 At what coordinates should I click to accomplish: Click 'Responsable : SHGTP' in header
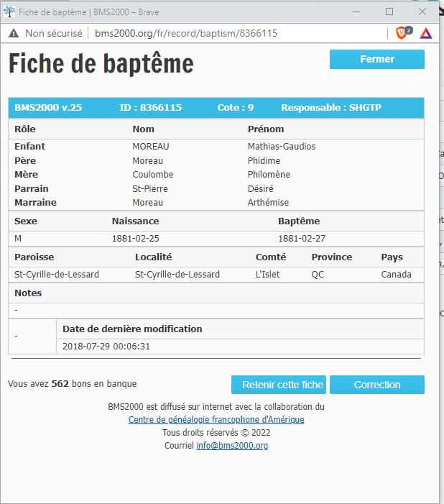331,108
